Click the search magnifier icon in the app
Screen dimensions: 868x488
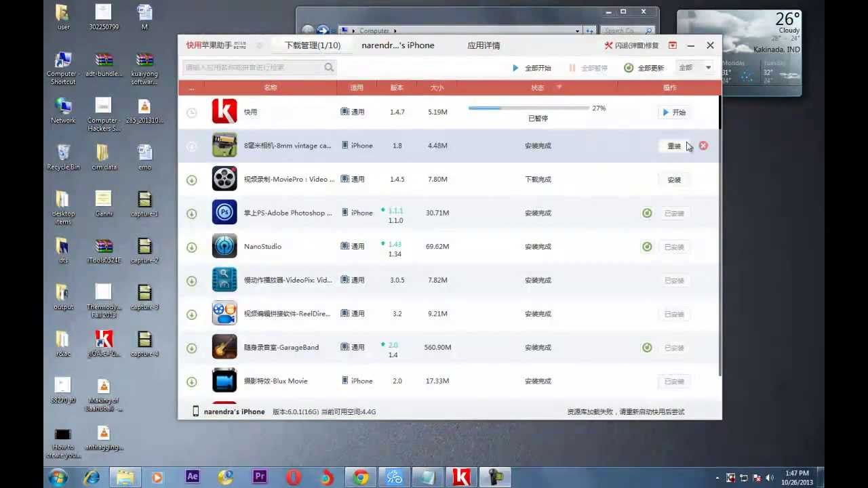pyautogui.click(x=329, y=67)
